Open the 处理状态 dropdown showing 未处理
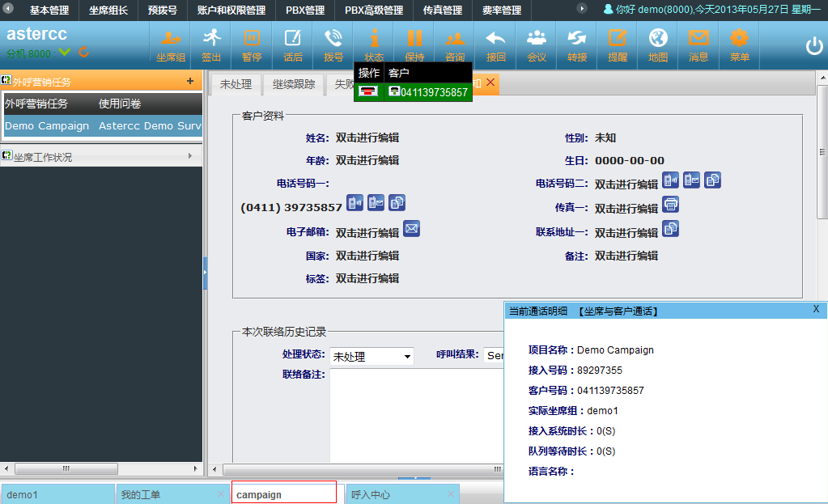This screenshot has height=504, width=828. coord(372,356)
